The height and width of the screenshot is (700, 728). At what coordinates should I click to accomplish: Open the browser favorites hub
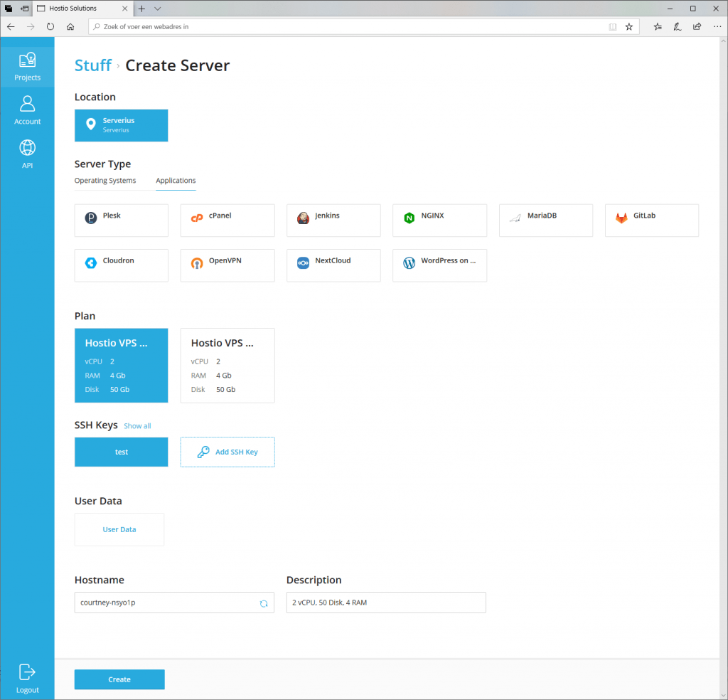pos(658,26)
